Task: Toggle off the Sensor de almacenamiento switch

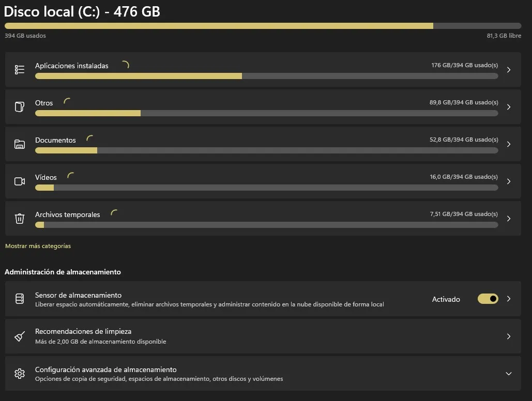Action: (488, 299)
